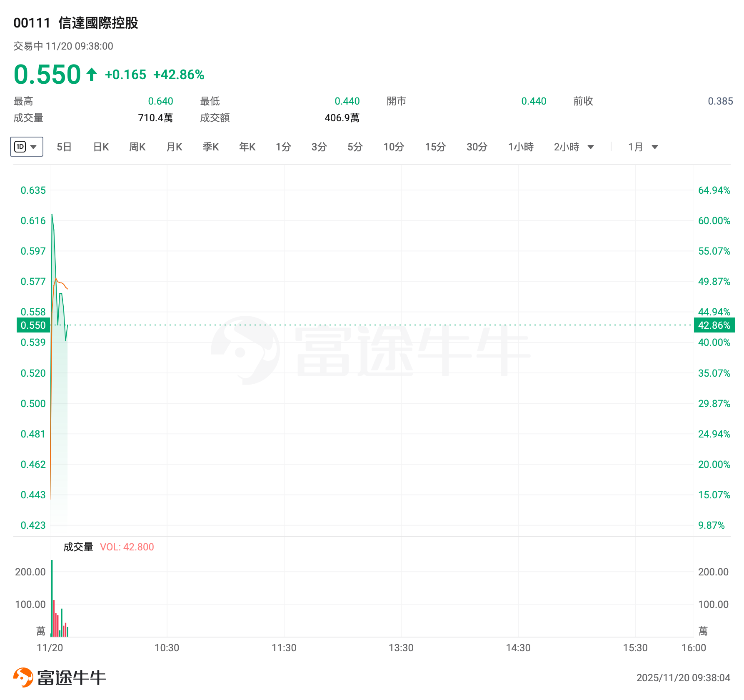Expand the 1月 range dropdown arrow
This screenshot has height=700, width=744.
point(655,147)
